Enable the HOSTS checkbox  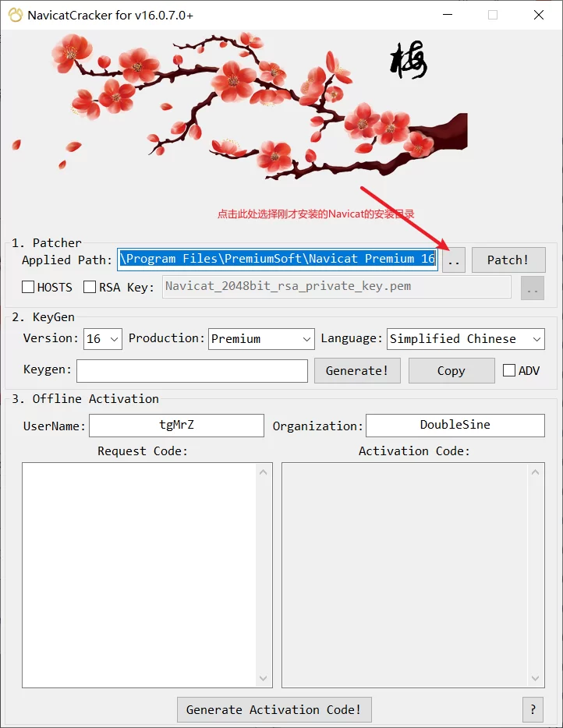tap(28, 287)
